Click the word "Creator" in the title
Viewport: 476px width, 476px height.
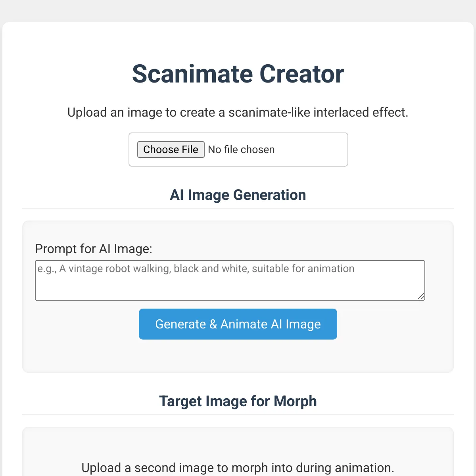click(301, 74)
